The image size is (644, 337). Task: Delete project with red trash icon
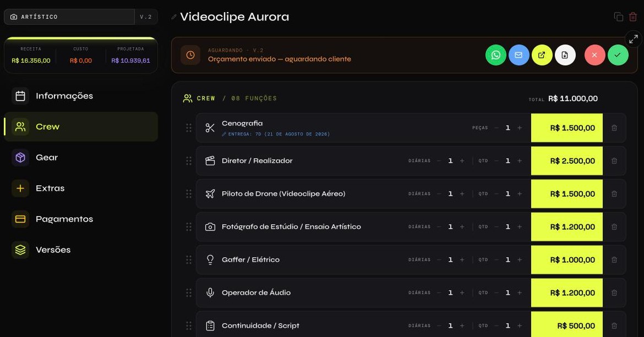click(x=633, y=17)
